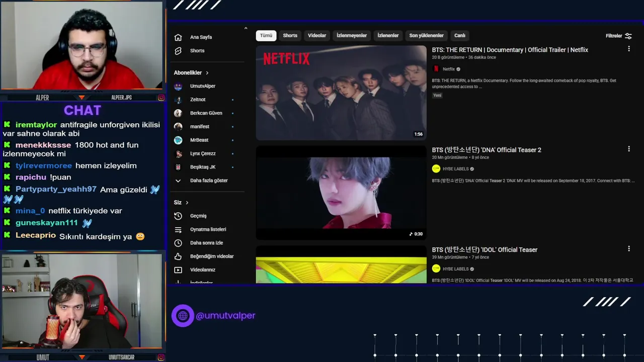Click chat username guneskayan111
The height and width of the screenshot is (362, 644).
[47, 223]
